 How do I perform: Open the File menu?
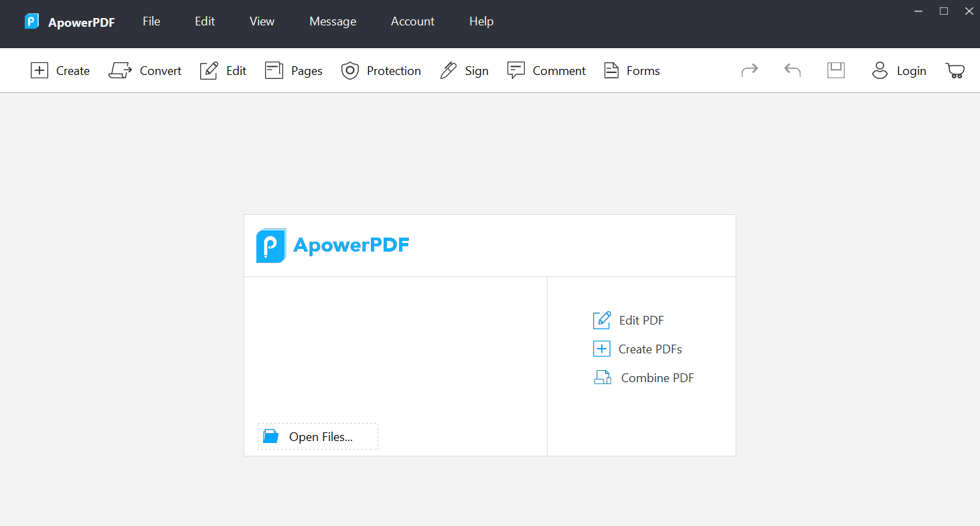click(151, 21)
